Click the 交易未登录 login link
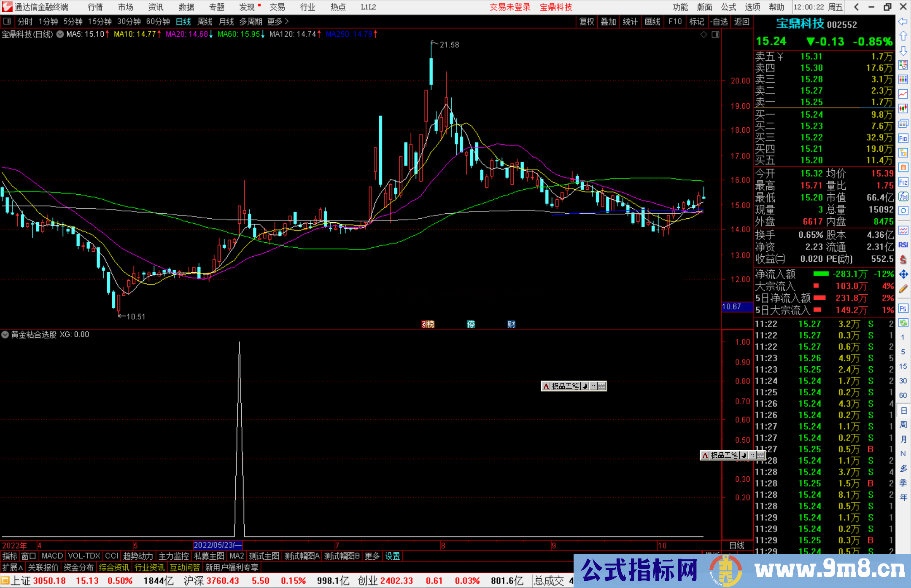Image resolution: width=911 pixels, height=588 pixels. click(510, 7)
